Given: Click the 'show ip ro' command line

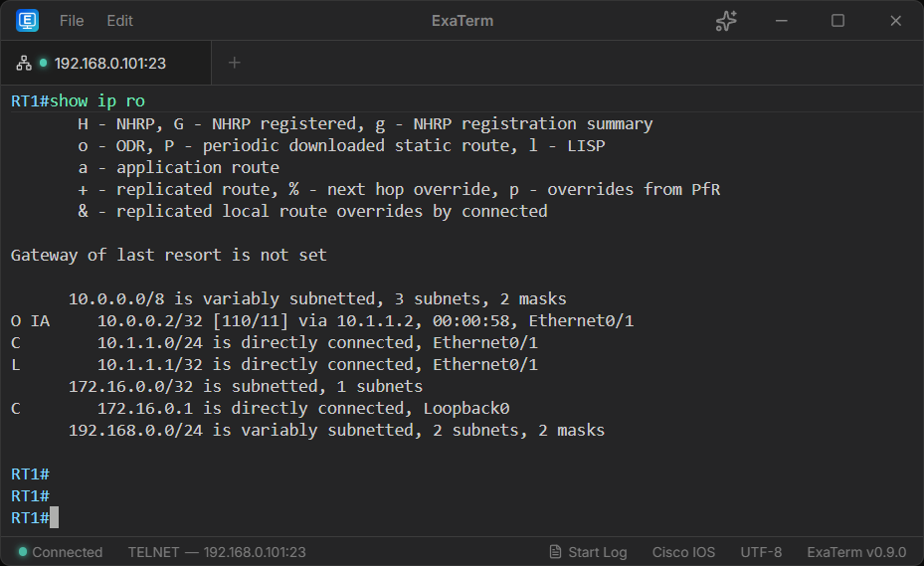Looking at the screenshot, I should click(x=78, y=100).
